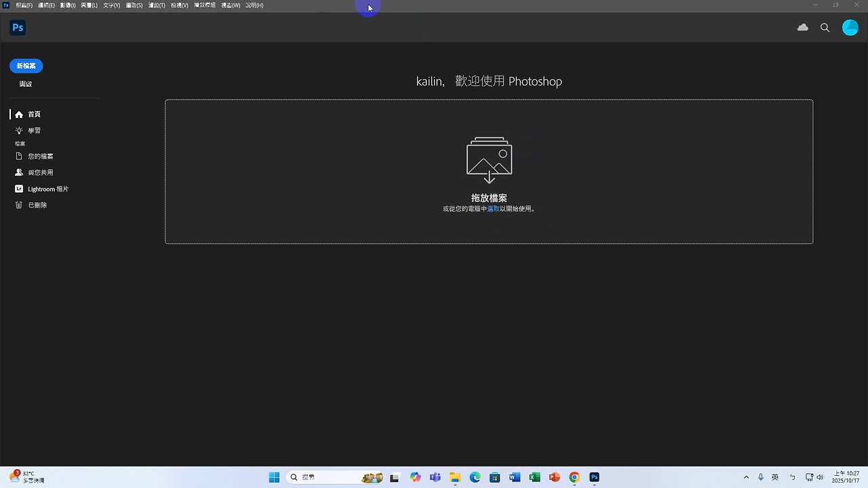This screenshot has height=488, width=868.
Task: Click the 新檔案 button to create a document
Action: 26,65
